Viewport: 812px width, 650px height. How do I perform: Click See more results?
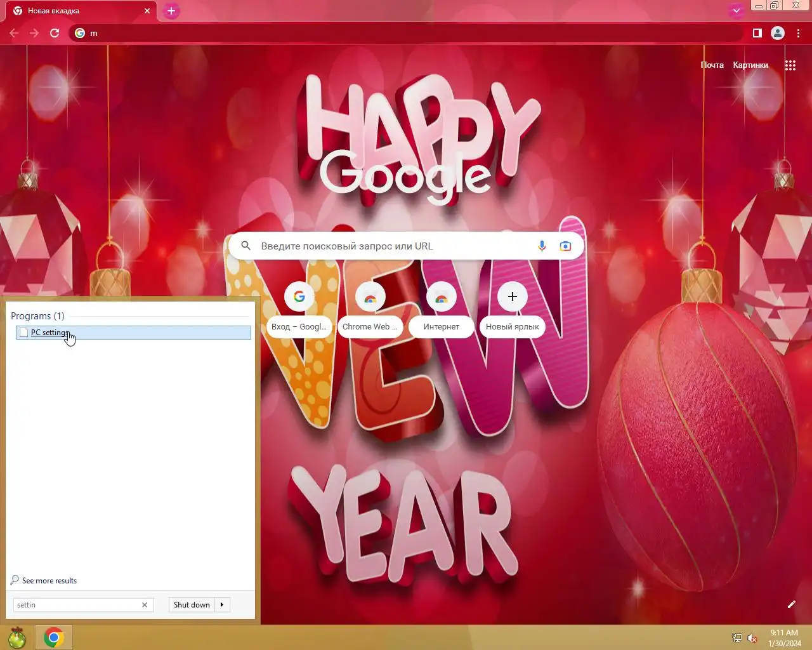pyautogui.click(x=49, y=580)
